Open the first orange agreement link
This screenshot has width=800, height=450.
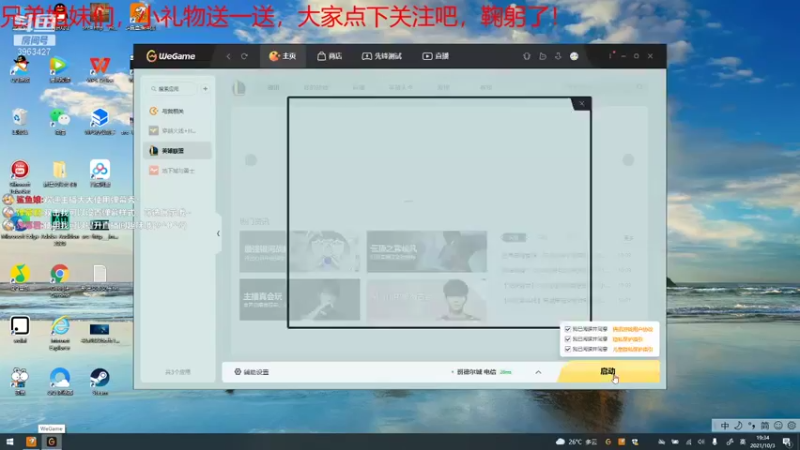(632, 329)
